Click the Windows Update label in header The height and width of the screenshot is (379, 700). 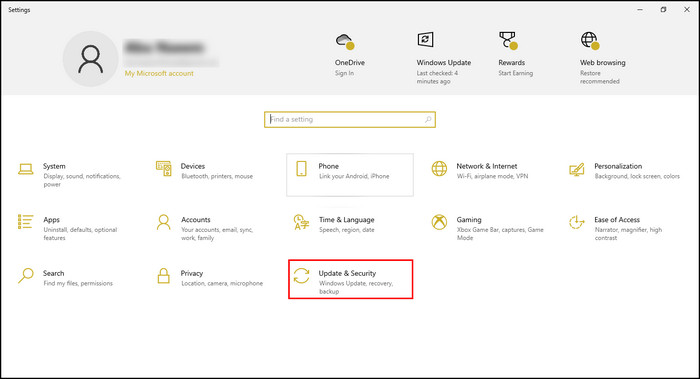pos(444,62)
